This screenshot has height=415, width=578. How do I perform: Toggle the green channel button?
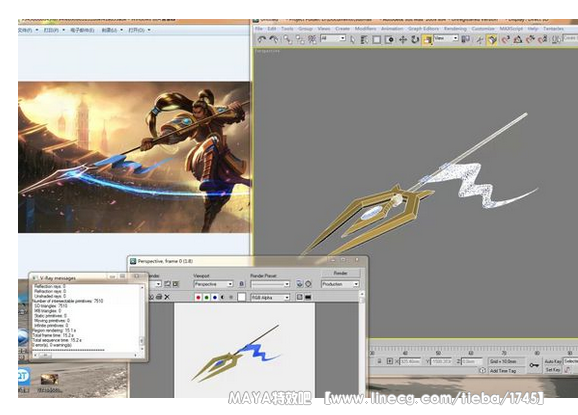(206, 297)
